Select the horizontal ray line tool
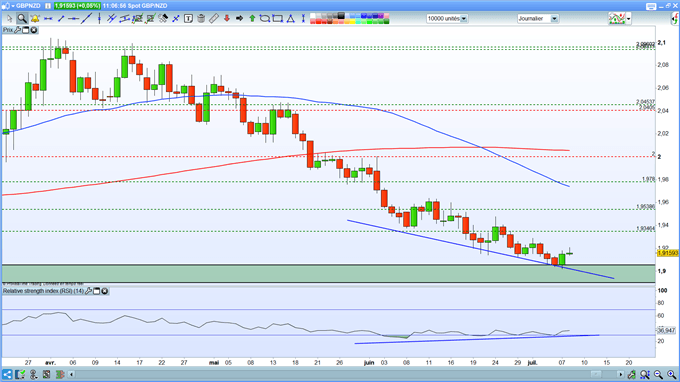Image resolution: width=680 pixels, height=382 pixels. (x=73, y=19)
